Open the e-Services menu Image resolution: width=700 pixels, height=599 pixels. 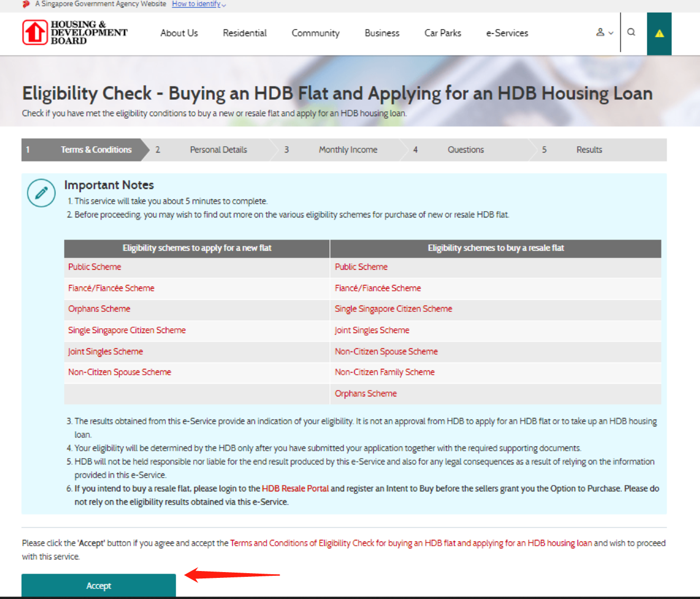507,33
